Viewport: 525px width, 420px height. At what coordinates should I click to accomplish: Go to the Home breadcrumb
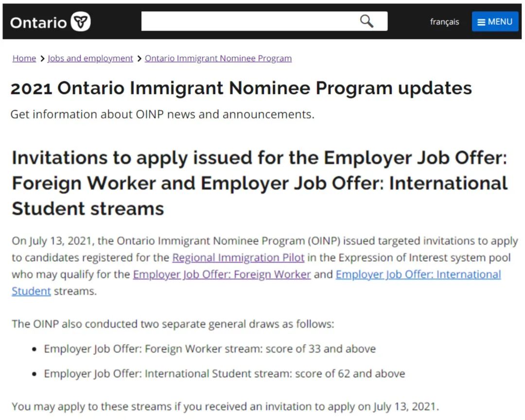tap(24, 58)
